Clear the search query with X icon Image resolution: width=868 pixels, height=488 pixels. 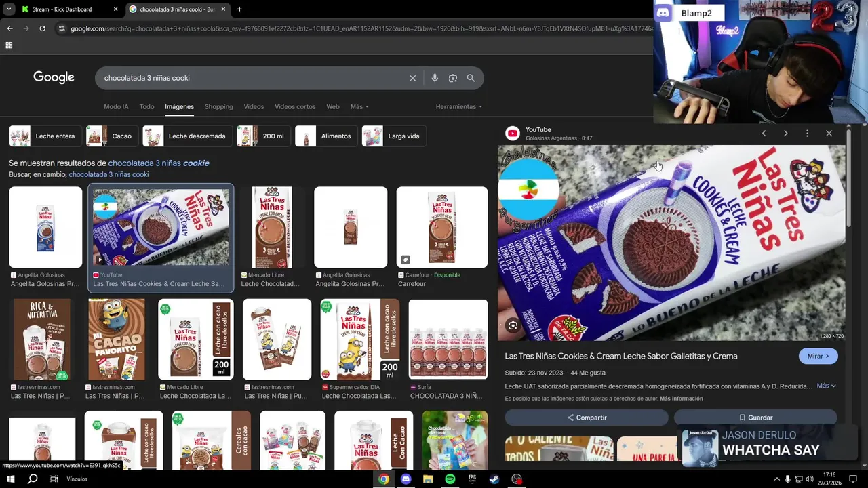[412, 78]
